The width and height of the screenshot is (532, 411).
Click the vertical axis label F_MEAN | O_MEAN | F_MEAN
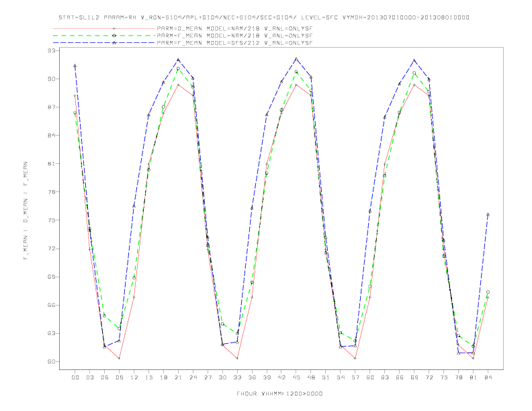click(26, 211)
